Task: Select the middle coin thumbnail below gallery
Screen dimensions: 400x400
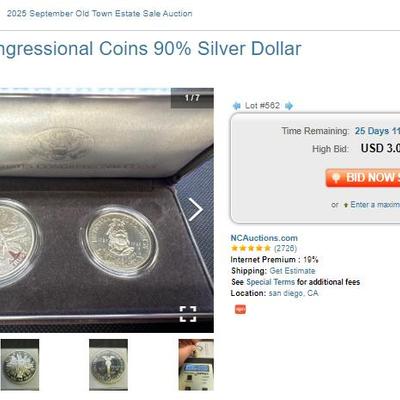Action: point(108,365)
